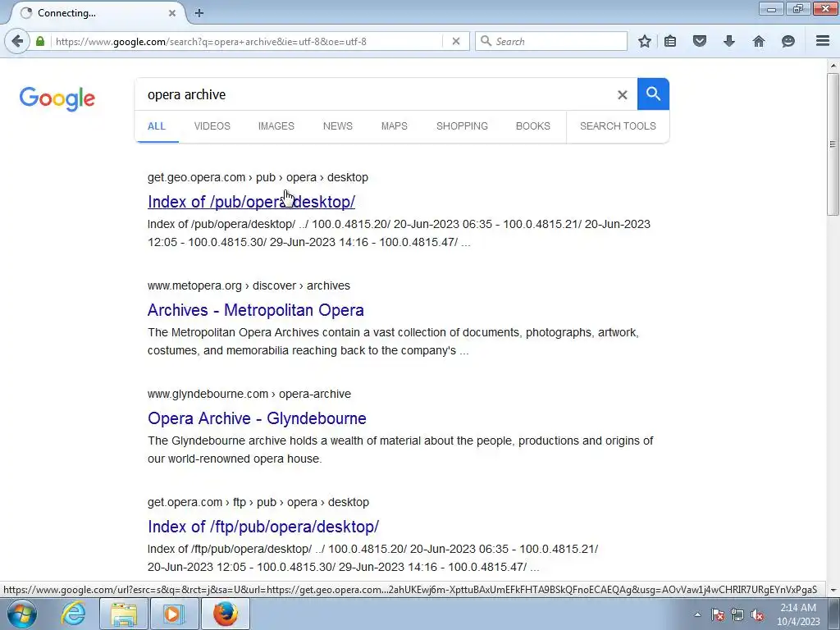
Task: Click the muted volume tray icon
Action: pos(757,614)
